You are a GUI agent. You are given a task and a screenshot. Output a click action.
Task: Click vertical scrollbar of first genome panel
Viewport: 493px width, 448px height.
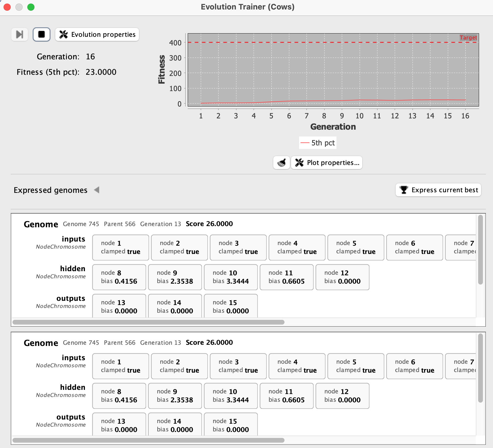click(481, 250)
